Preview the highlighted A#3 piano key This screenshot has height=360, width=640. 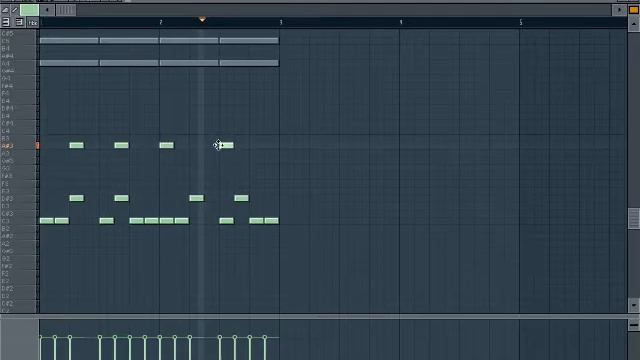click(x=19, y=146)
